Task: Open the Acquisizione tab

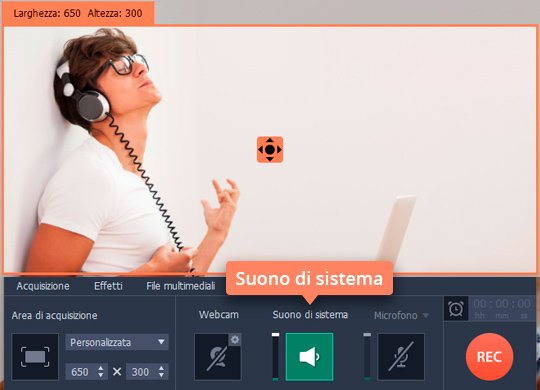Action: [43, 286]
